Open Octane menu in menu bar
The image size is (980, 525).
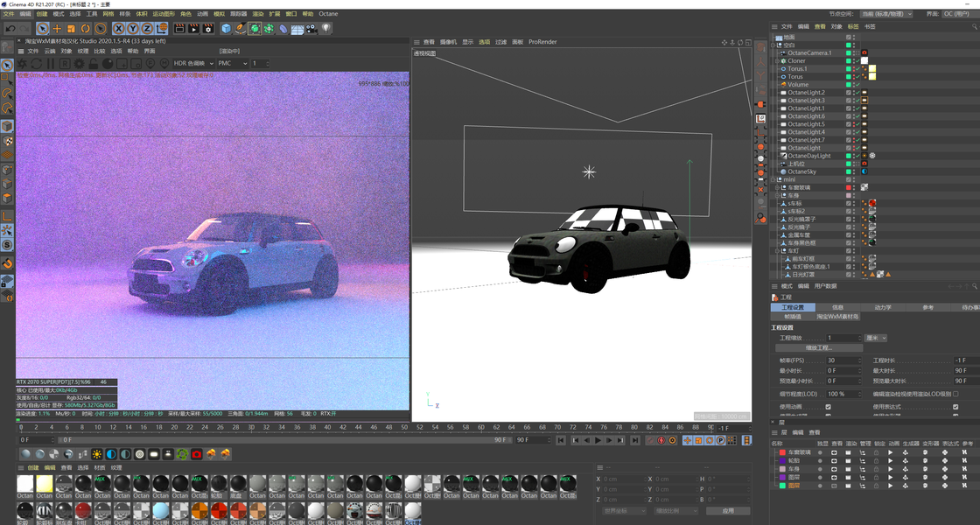328,14
